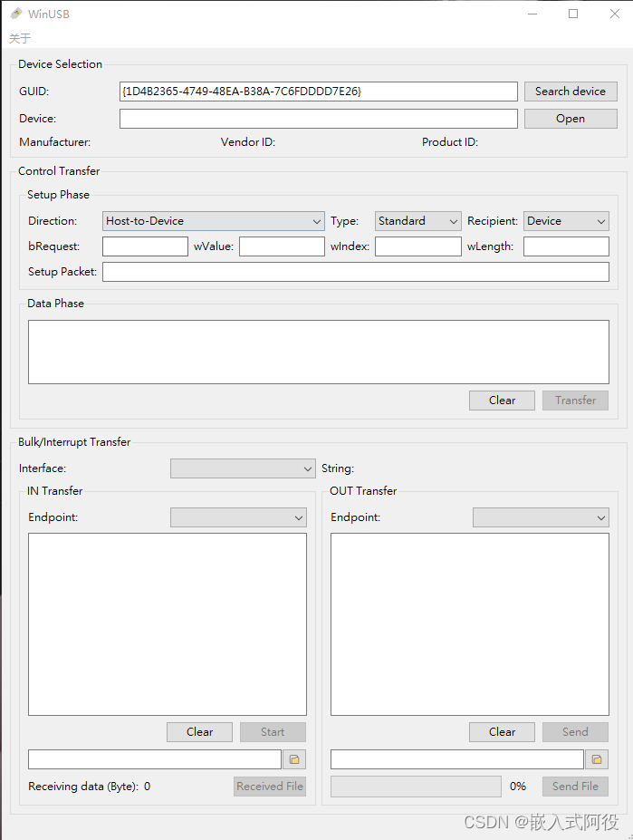This screenshot has width=633, height=840.
Task: Focus the send file path field
Action: tap(456, 759)
